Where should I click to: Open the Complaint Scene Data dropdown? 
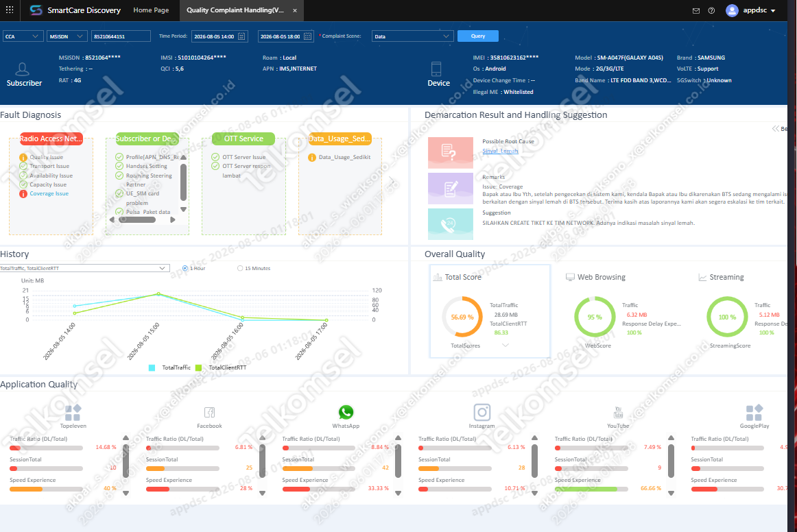click(412, 36)
